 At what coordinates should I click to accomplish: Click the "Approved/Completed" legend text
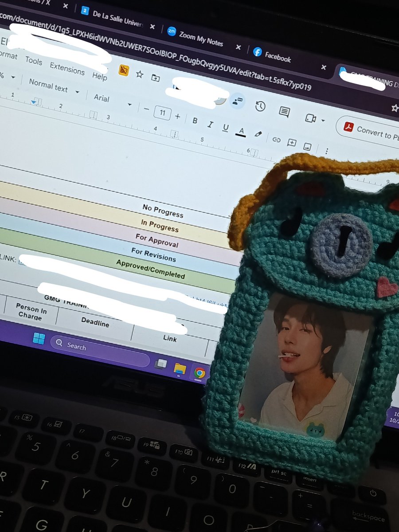[x=150, y=269]
